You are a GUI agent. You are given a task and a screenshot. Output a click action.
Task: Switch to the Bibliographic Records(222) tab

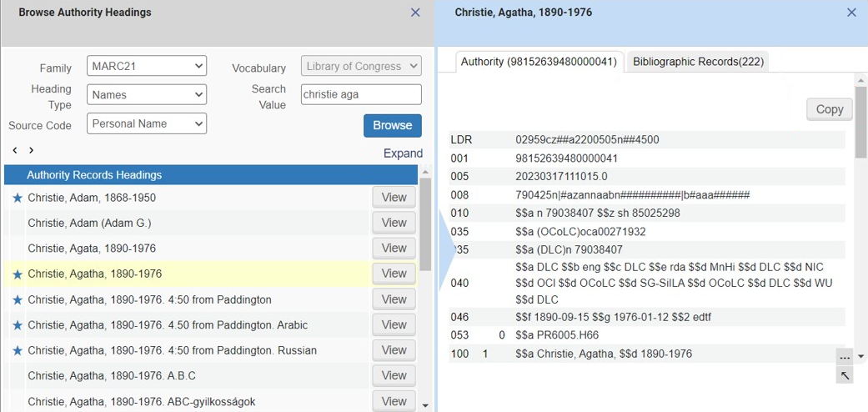pos(698,62)
